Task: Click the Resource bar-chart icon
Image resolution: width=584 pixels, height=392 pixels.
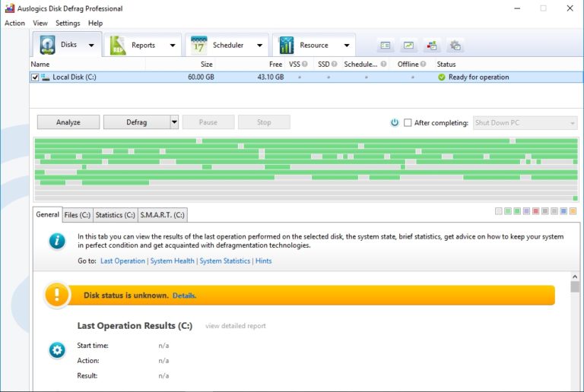Action: (287, 46)
